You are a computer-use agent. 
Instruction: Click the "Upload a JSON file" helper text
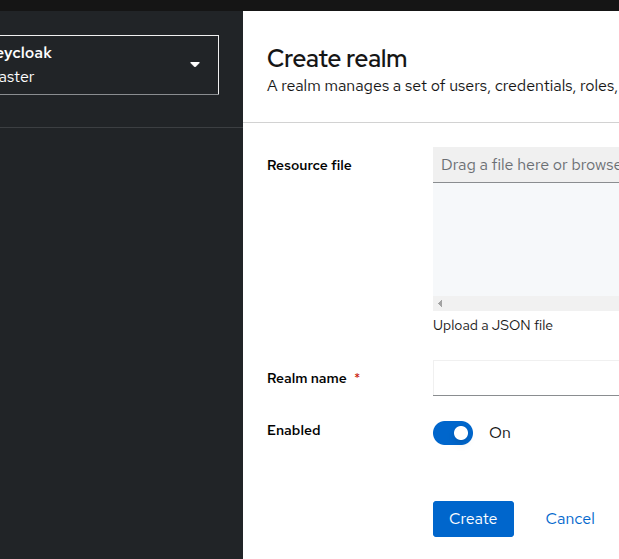point(492,326)
